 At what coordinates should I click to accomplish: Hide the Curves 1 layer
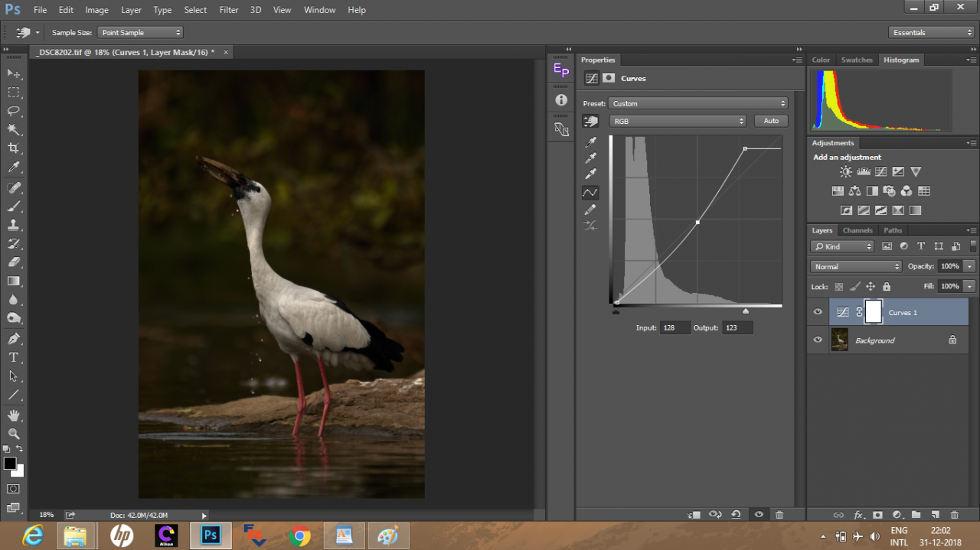[x=818, y=312]
